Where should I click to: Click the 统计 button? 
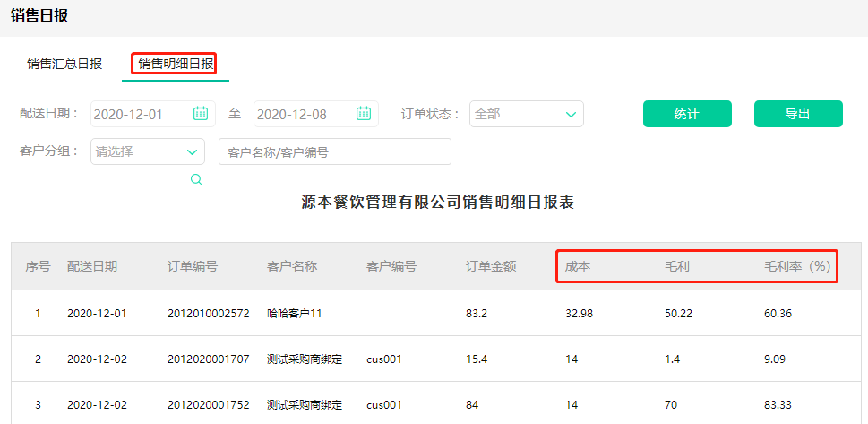coord(687,114)
